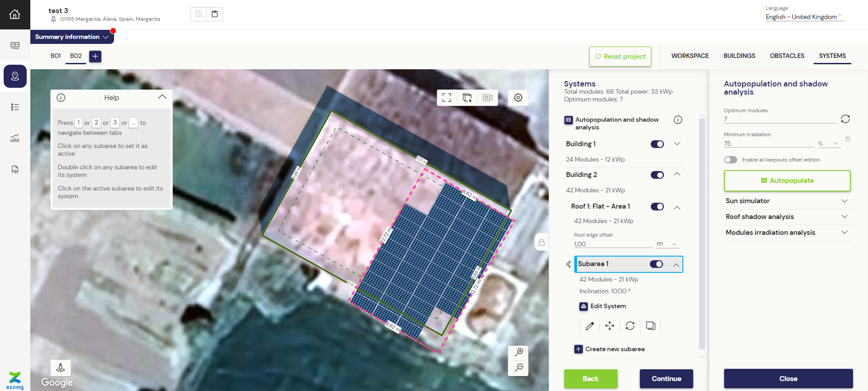This screenshot has width=868, height=391.
Task: Zoom in on the map
Action: coord(519,352)
